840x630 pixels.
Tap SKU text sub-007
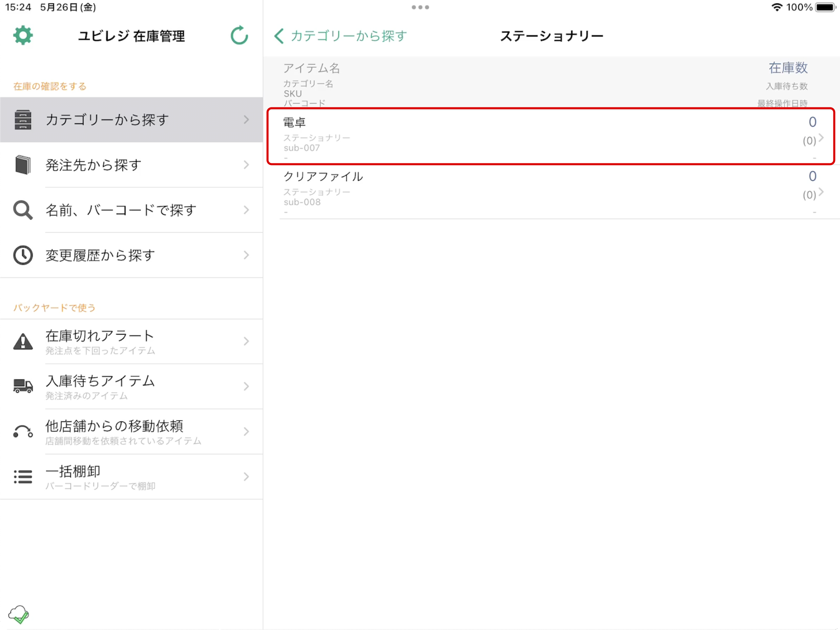click(302, 148)
